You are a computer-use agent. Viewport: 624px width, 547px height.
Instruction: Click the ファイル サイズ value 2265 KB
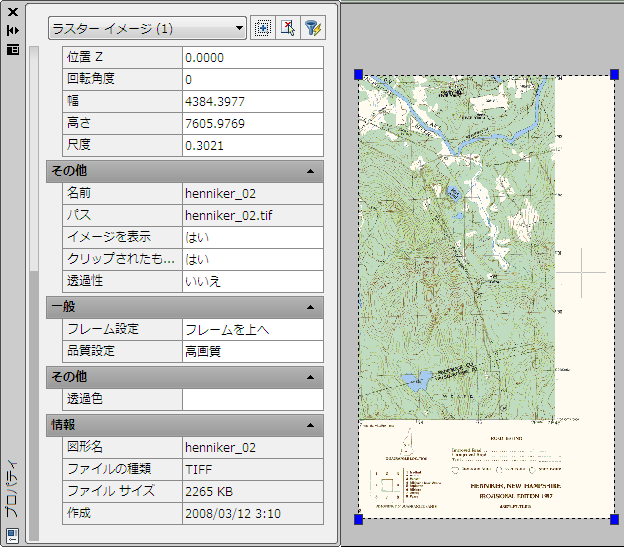click(253, 491)
